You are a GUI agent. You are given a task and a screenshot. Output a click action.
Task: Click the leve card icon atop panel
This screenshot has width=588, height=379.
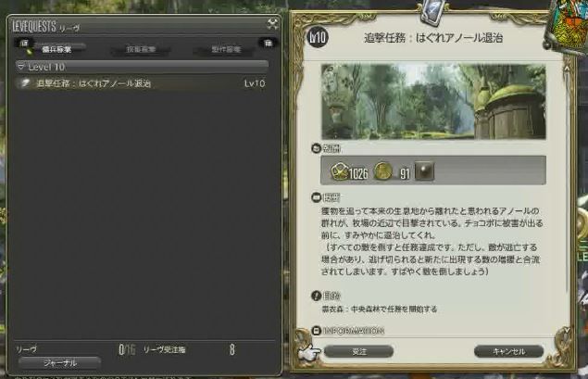[433, 12]
